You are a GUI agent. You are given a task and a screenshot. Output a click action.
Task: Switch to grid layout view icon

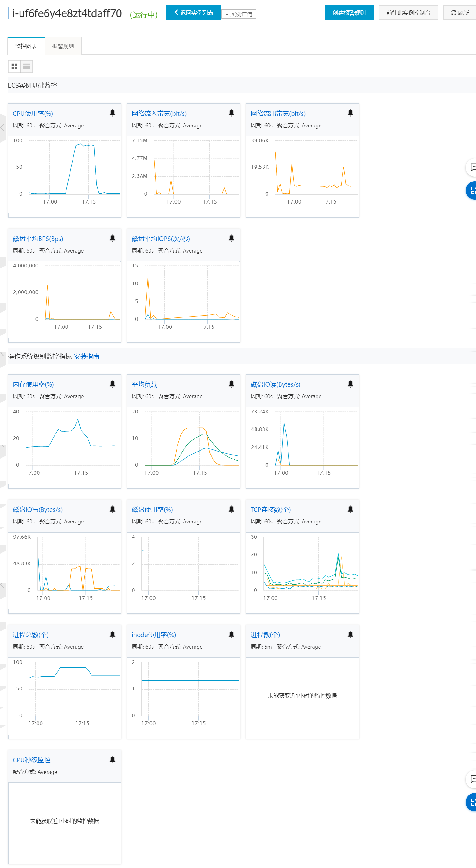(14, 66)
